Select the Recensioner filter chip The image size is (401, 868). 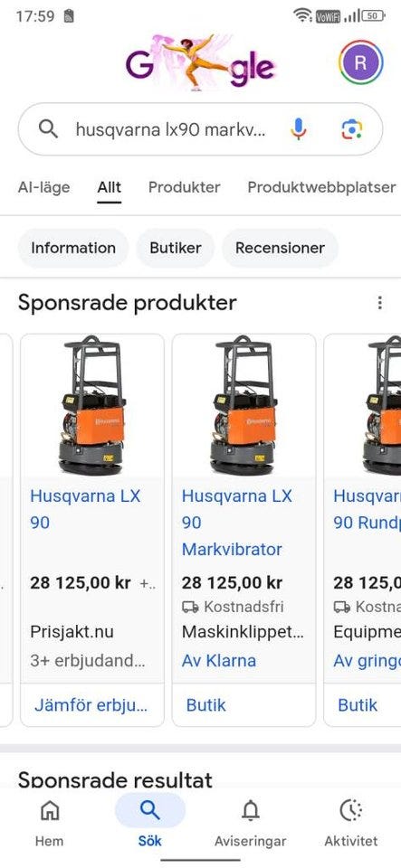click(280, 248)
